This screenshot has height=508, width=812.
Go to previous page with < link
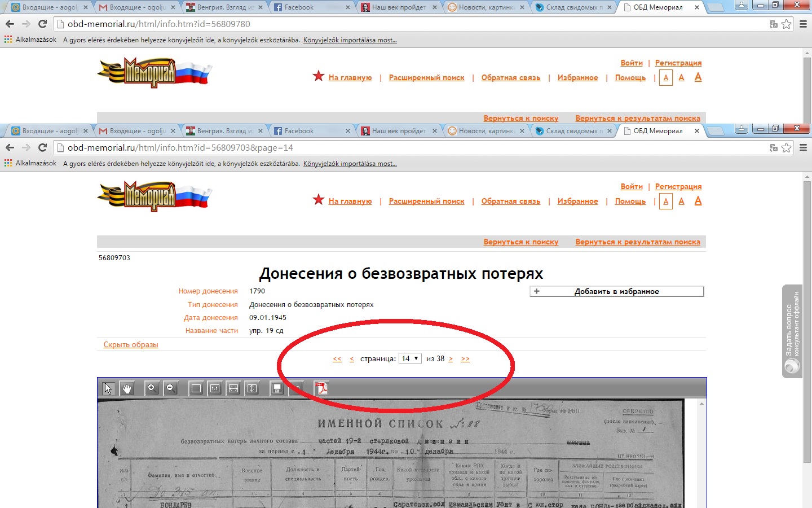coord(352,359)
